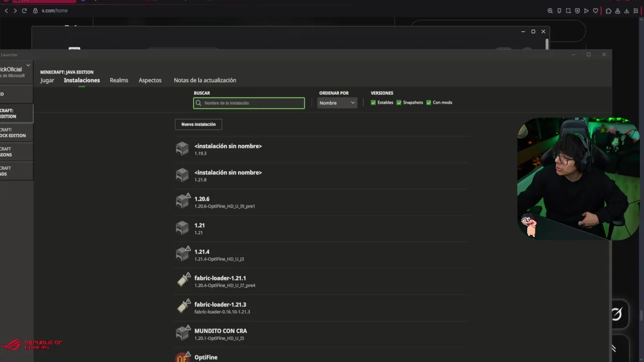The height and width of the screenshot is (362, 644).
Task: Click the pin icon in browser toolbar
Action: click(559, 11)
